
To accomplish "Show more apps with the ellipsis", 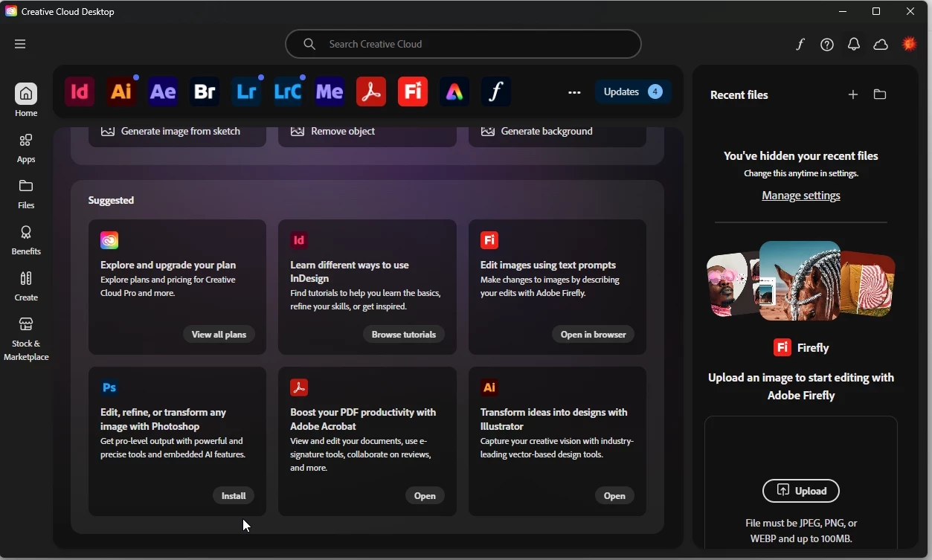I will pyautogui.click(x=574, y=92).
